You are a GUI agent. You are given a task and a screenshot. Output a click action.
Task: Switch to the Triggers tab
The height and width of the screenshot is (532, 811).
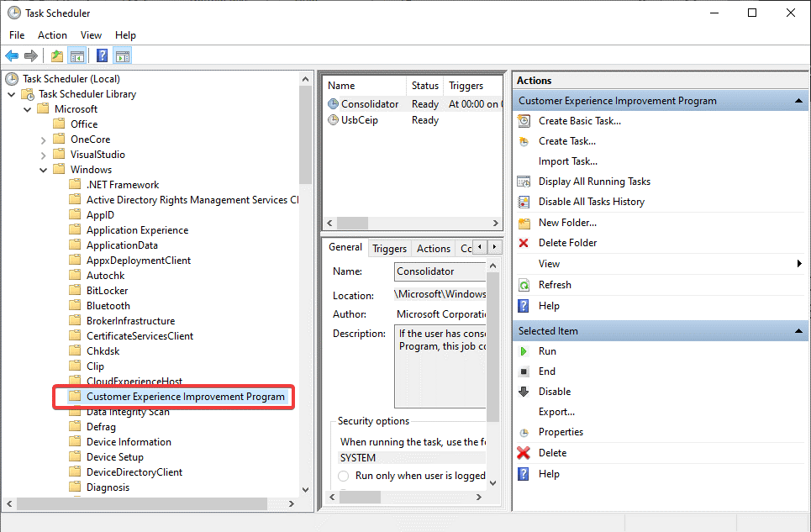389,248
